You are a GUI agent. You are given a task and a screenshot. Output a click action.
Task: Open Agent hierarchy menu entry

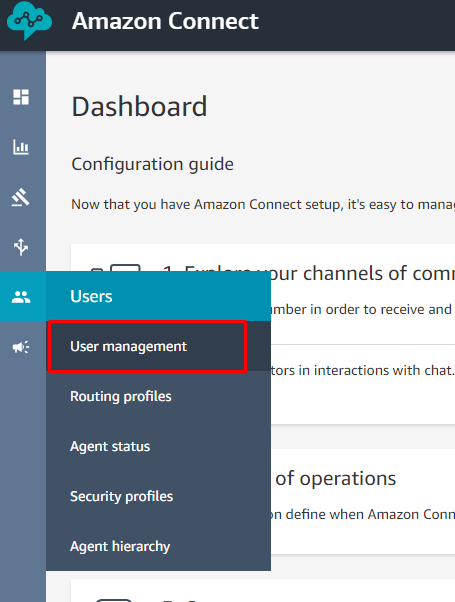(158, 546)
